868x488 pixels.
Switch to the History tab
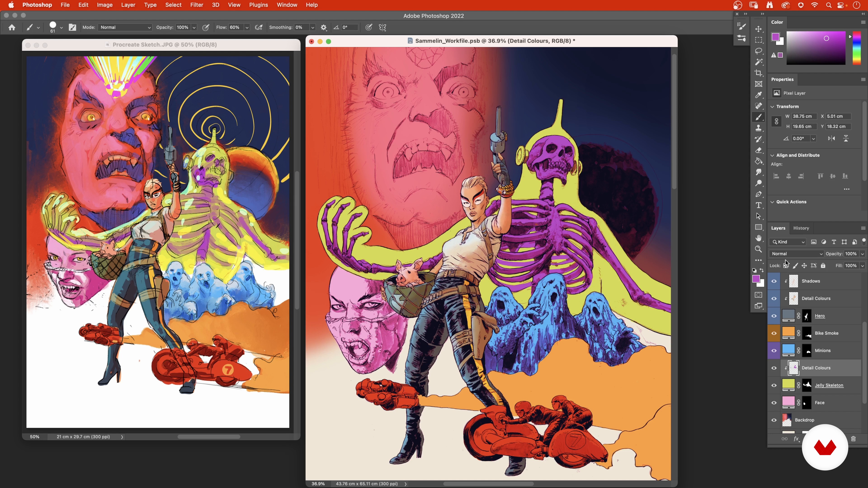pos(801,228)
